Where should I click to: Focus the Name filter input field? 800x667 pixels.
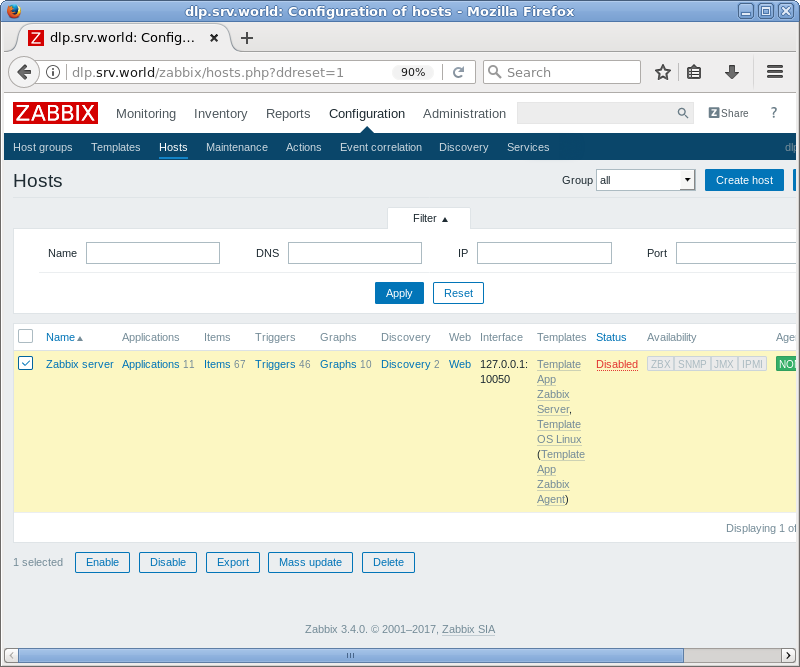point(153,253)
